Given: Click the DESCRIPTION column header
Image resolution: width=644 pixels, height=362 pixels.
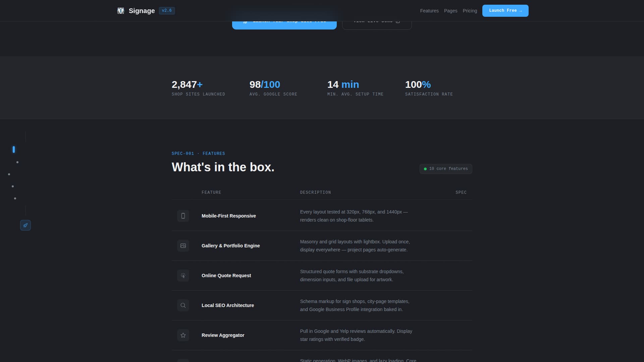Looking at the screenshot, I should 315,192.
